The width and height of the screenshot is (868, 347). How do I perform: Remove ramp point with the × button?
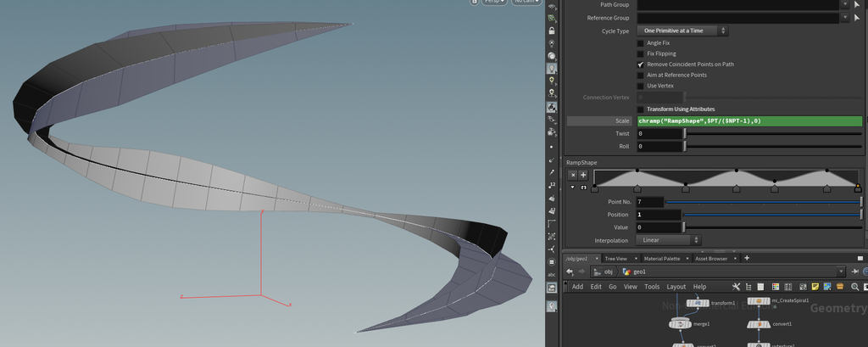click(x=573, y=175)
